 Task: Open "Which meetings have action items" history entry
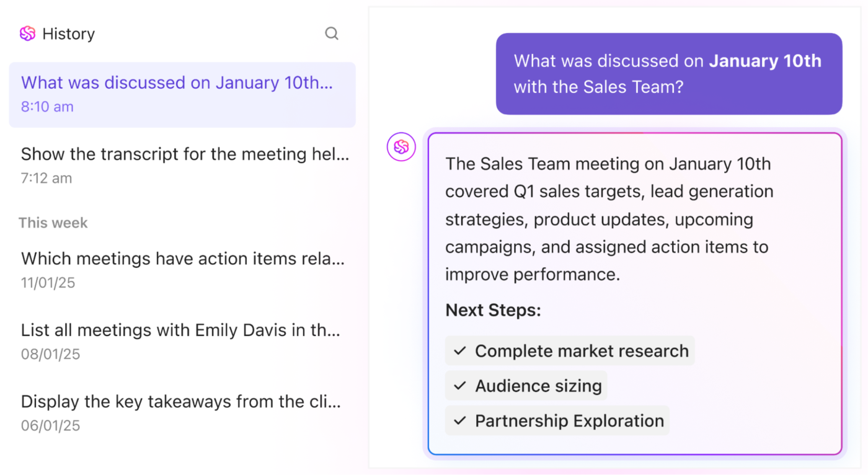tap(183, 259)
